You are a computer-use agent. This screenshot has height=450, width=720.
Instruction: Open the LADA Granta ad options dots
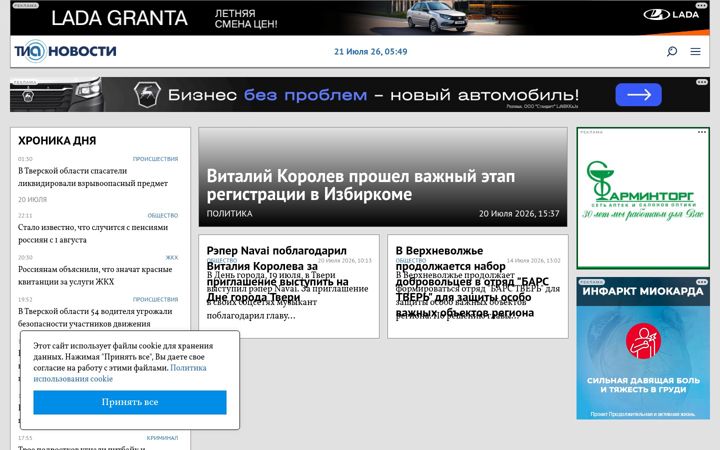[x=701, y=6]
